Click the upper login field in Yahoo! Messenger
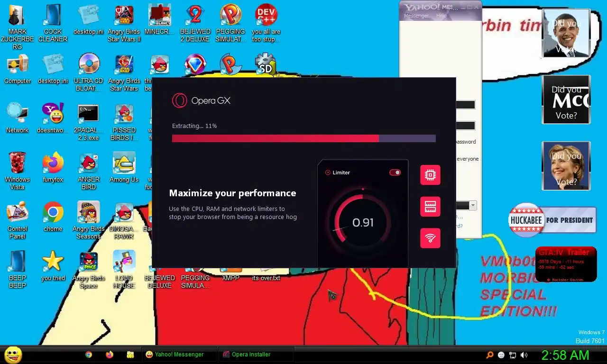 tap(465, 105)
